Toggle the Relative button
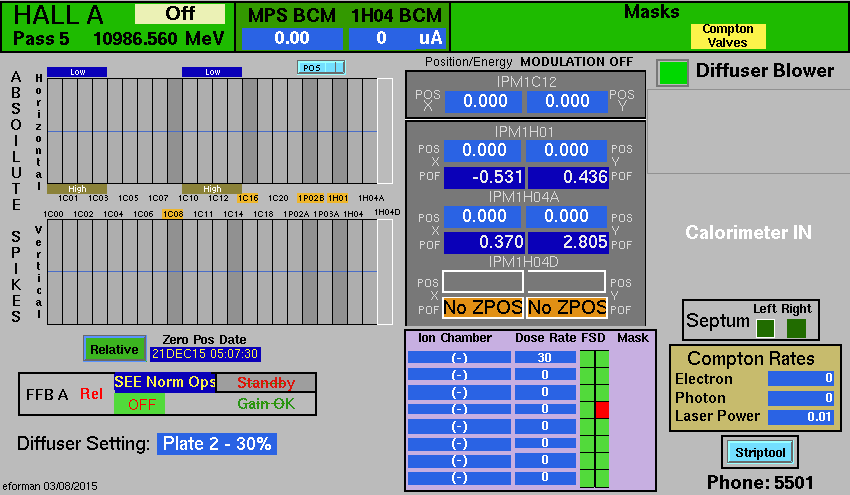 (114, 349)
